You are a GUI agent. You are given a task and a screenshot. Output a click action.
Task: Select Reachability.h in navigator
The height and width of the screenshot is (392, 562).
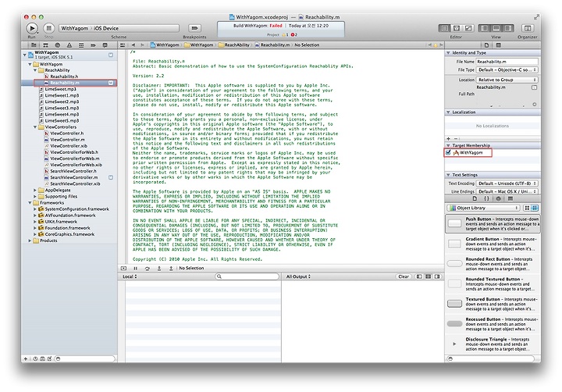click(64, 77)
